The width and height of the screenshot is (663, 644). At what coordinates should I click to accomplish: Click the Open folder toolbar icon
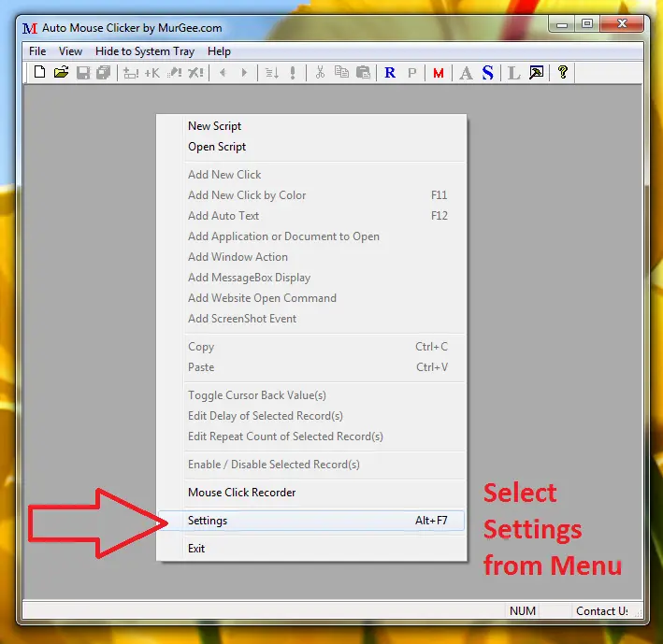click(x=62, y=72)
